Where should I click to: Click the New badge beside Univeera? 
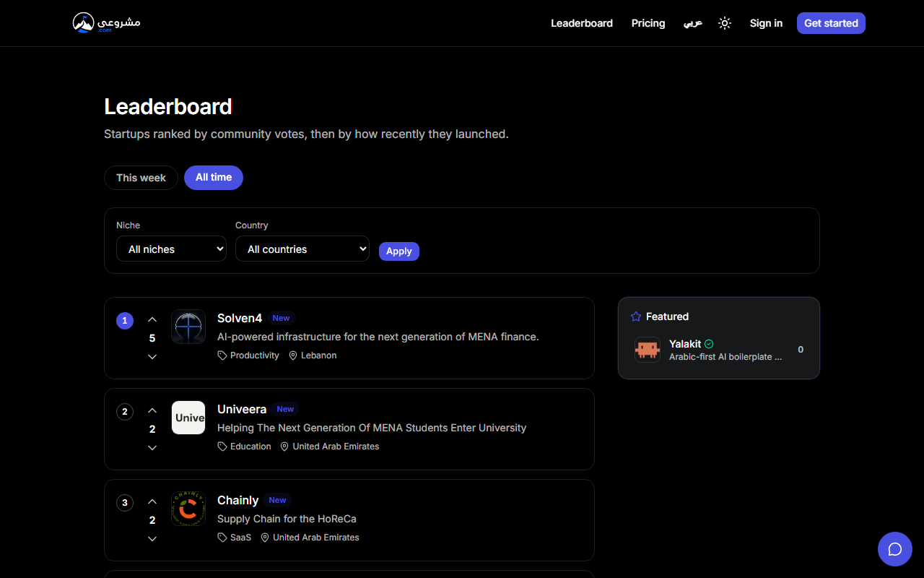pyautogui.click(x=286, y=409)
